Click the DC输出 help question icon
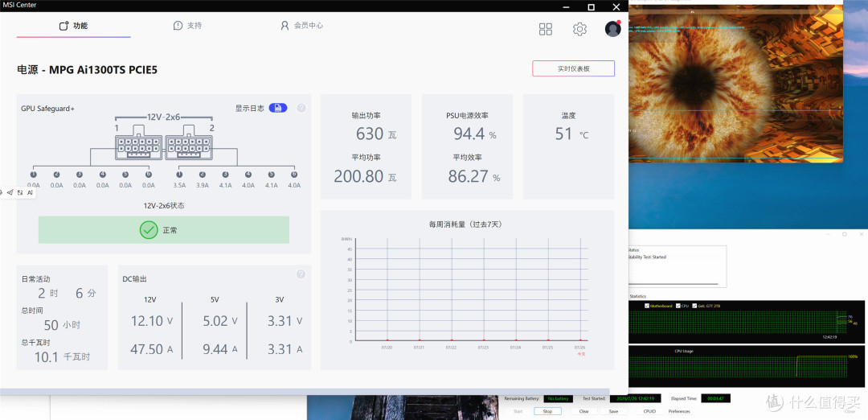 [301, 274]
